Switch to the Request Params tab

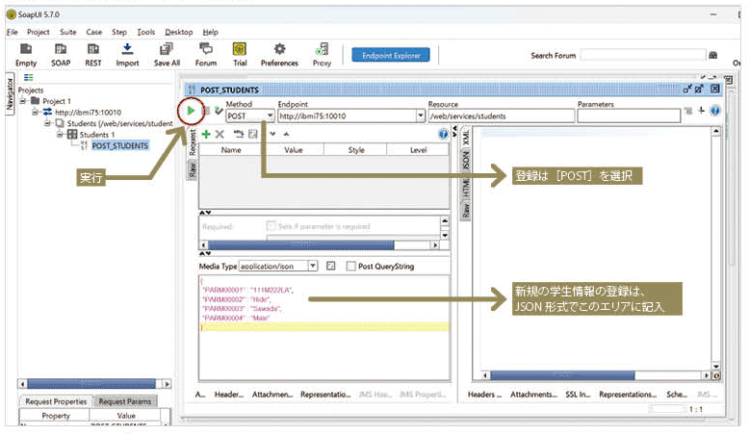pyautogui.click(x=125, y=401)
